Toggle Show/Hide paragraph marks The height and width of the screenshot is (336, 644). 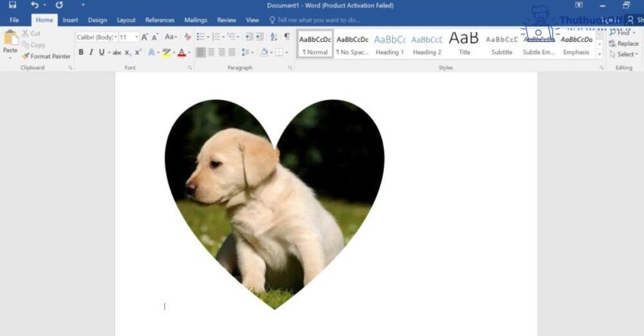point(287,36)
